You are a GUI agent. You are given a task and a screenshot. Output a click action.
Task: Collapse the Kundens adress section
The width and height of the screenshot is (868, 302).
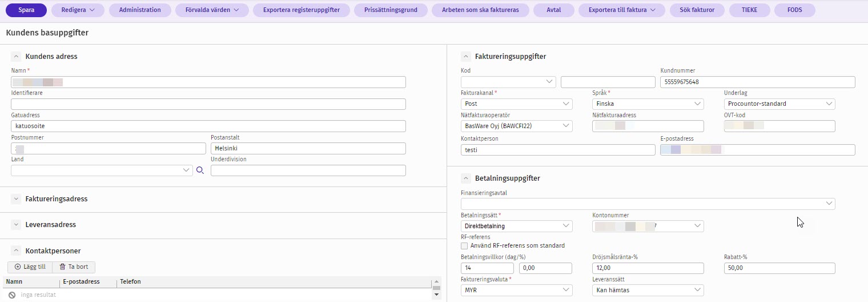pyautogui.click(x=16, y=56)
